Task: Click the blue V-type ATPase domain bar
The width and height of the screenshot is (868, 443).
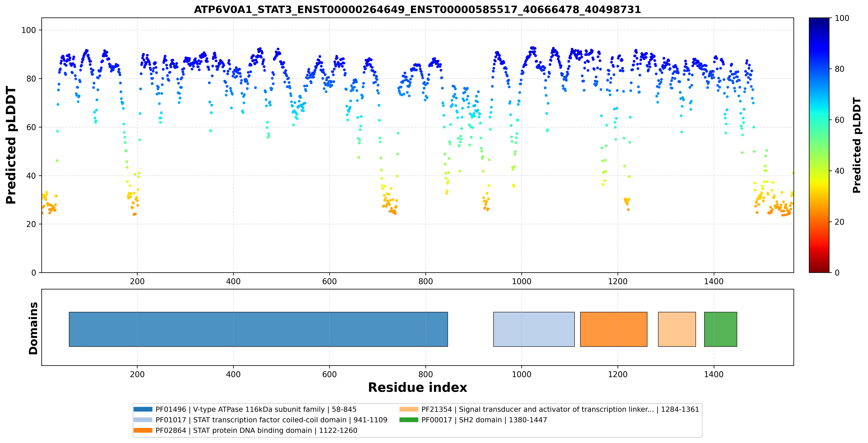Action: pyautogui.click(x=259, y=329)
